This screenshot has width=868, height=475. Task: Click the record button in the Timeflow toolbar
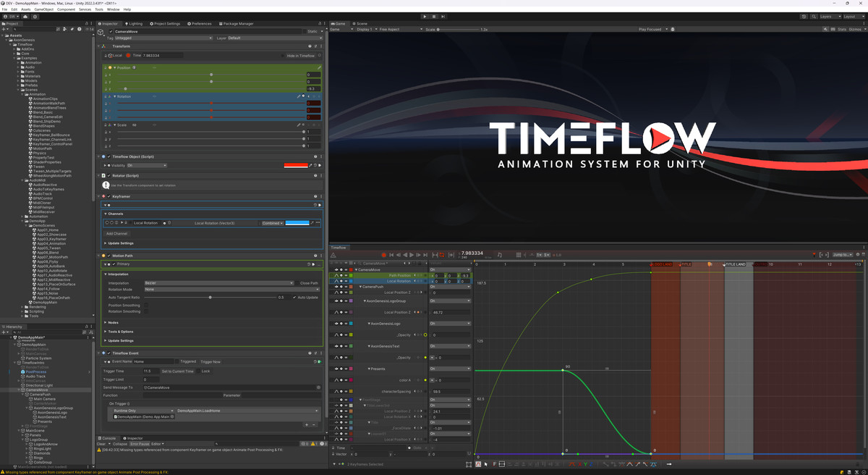click(x=383, y=253)
